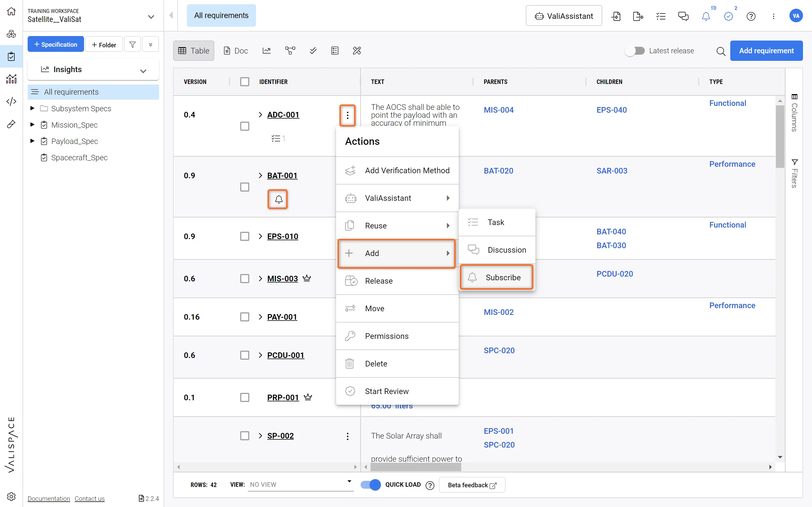
Task: Click the import file icon
Action: tap(616, 16)
